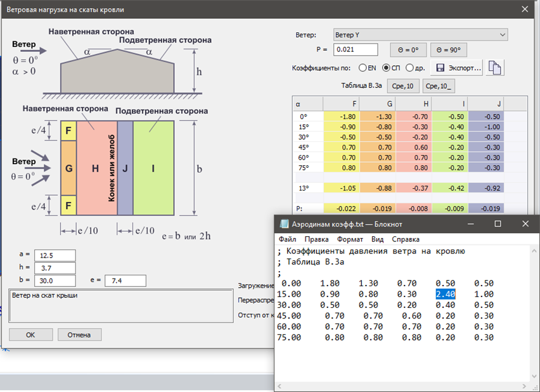The image size is (540, 392).
Task: Click zone I in the roof plan diagram
Action: pyautogui.click(x=153, y=168)
